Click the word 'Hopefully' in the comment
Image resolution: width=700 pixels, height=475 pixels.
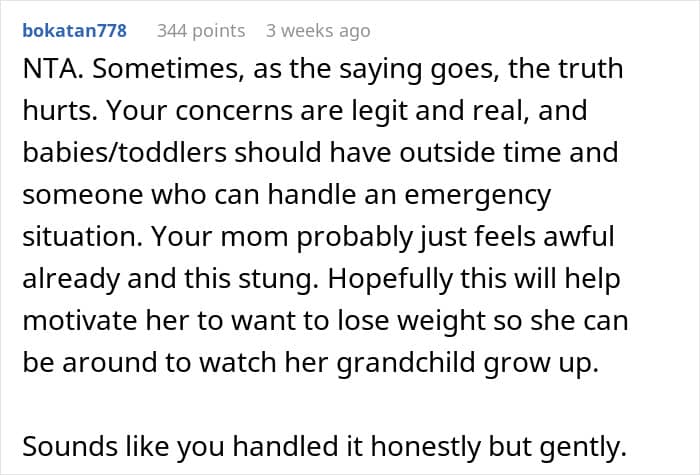click(x=390, y=279)
